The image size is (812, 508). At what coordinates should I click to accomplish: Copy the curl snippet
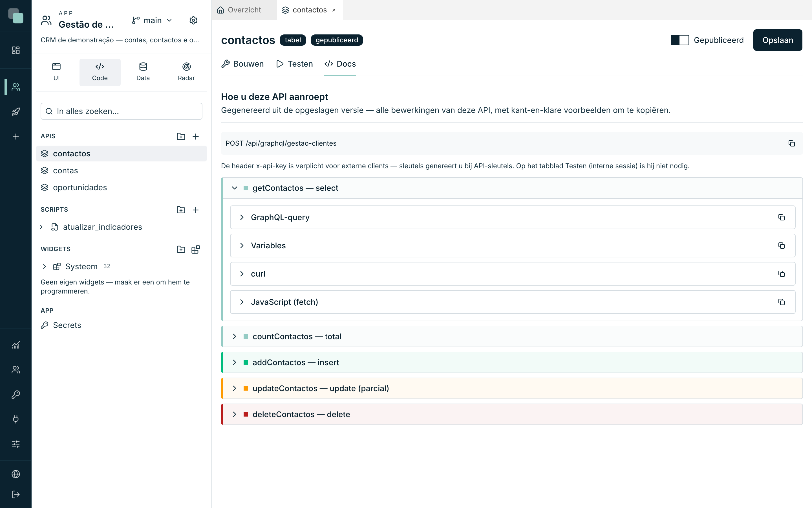782,274
